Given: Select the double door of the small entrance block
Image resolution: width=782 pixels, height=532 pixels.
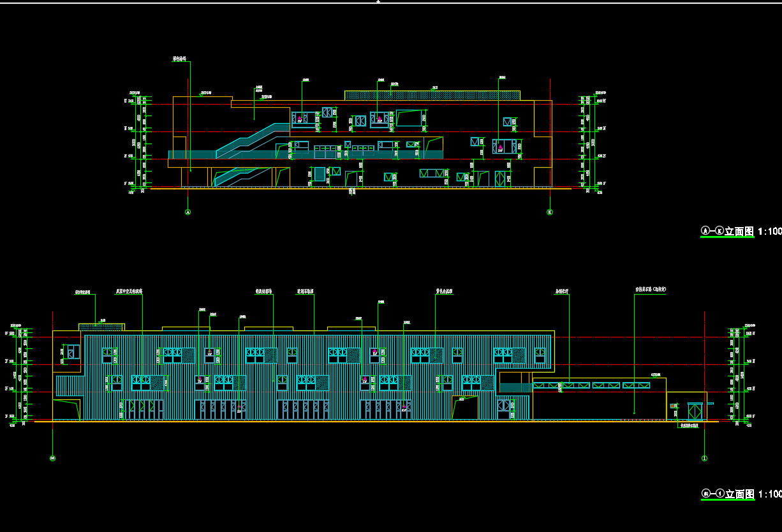Looking at the screenshot, I should point(694,411).
